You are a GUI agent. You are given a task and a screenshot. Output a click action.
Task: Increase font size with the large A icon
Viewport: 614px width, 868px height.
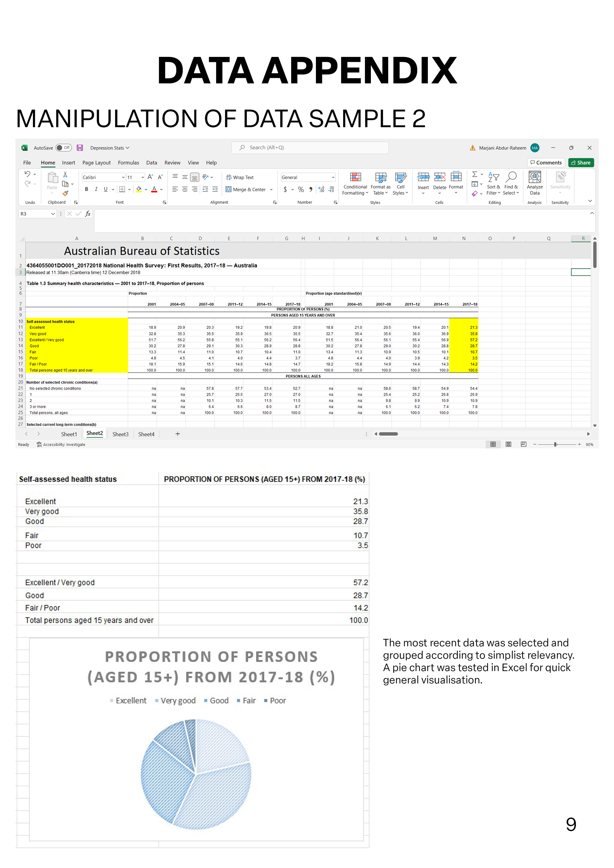150,177
